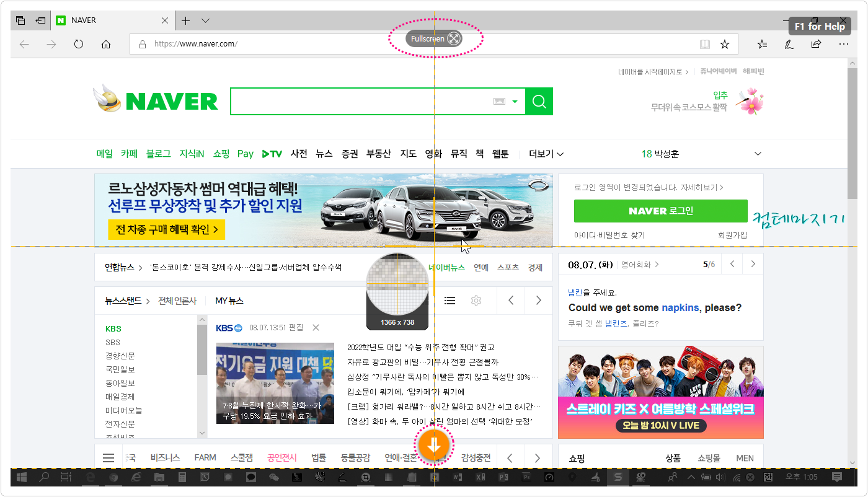Click the tabs set aside icon
868x497 pixels.
(x=20, y=20)
